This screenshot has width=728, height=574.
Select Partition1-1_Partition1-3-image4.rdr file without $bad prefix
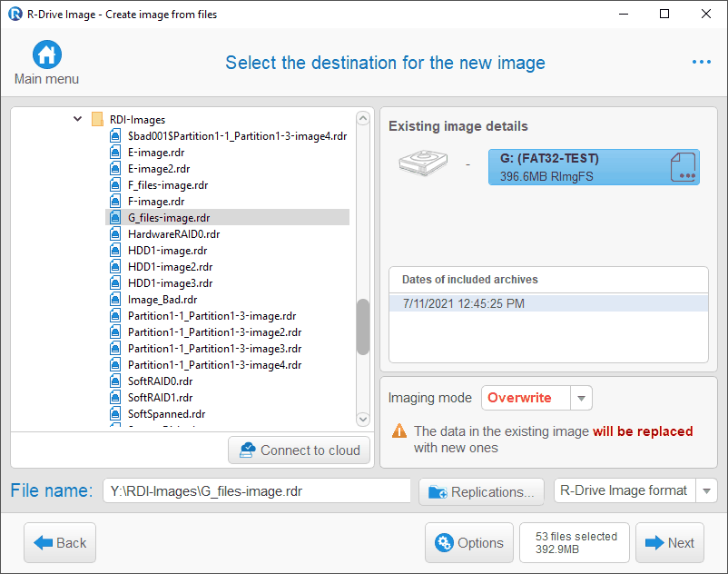point(215,364)
